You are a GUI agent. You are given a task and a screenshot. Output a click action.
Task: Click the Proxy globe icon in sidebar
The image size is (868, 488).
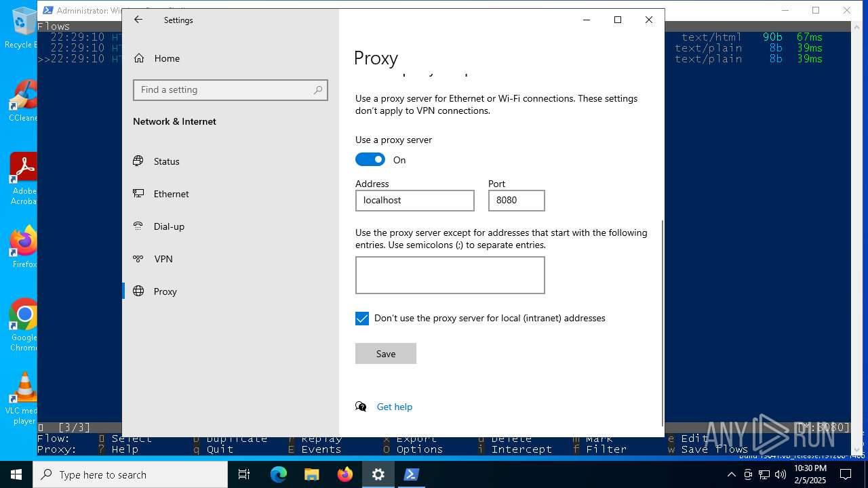point(138,291)
